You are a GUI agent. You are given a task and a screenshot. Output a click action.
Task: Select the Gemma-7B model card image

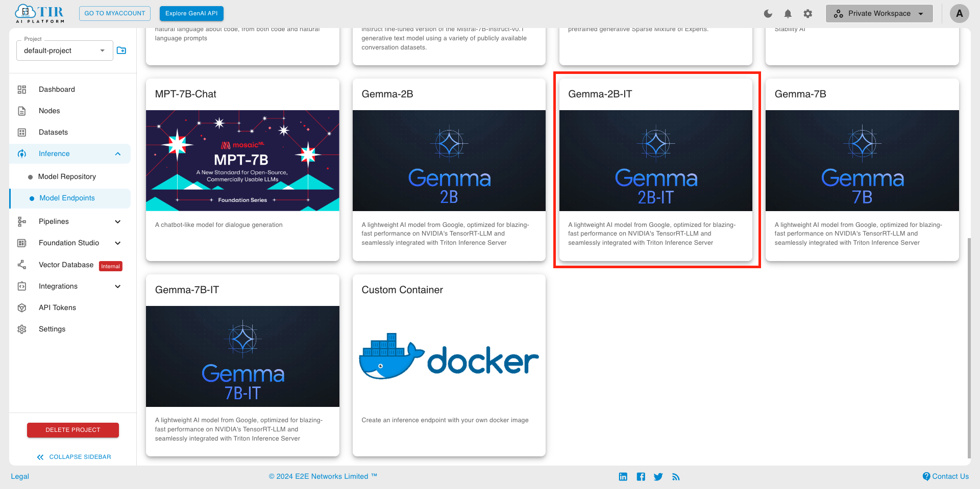862,161
